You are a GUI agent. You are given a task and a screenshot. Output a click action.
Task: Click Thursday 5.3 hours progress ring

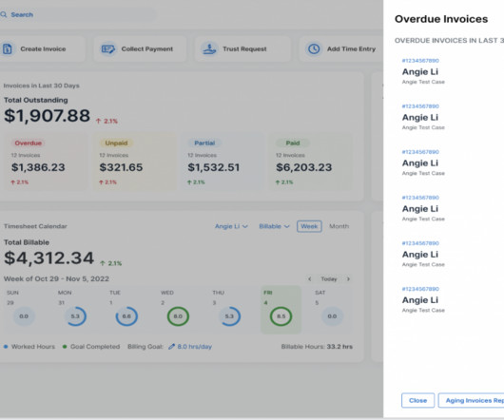point(229,316)
